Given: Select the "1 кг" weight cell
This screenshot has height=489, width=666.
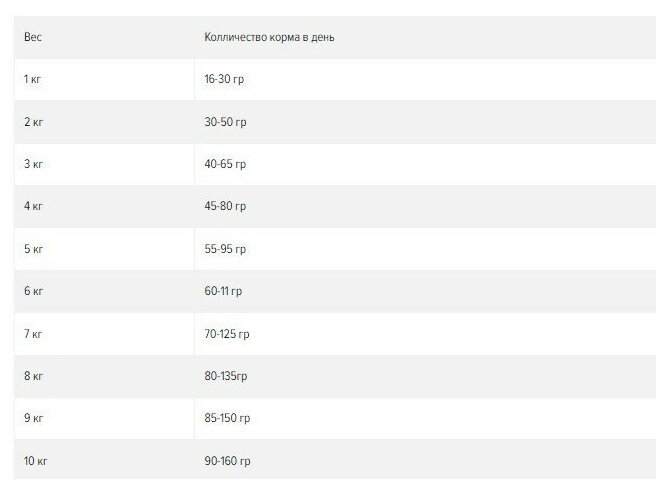Looking at the screenshot, I should click(x=33, y=79).
